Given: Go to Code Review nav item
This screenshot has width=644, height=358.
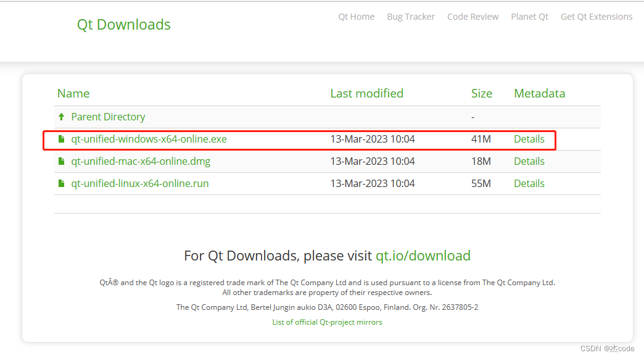Looking at the screenshot, I should click(473, 17).
